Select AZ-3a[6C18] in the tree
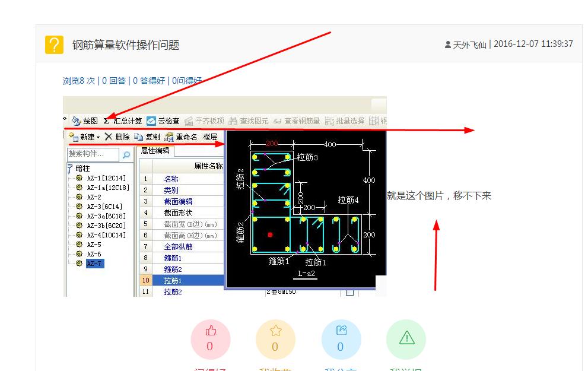588x371 pixels. [106, 215]
